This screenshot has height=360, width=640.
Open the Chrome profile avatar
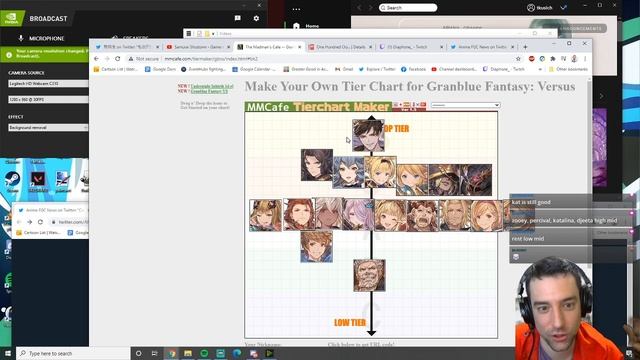coord(574,59)
